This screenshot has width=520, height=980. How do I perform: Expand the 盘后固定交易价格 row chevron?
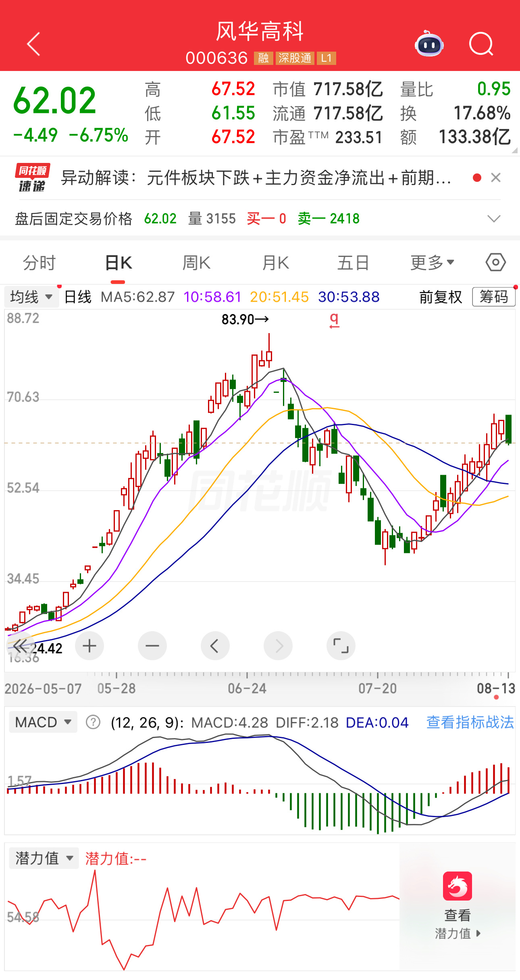(x=494, y=219)
